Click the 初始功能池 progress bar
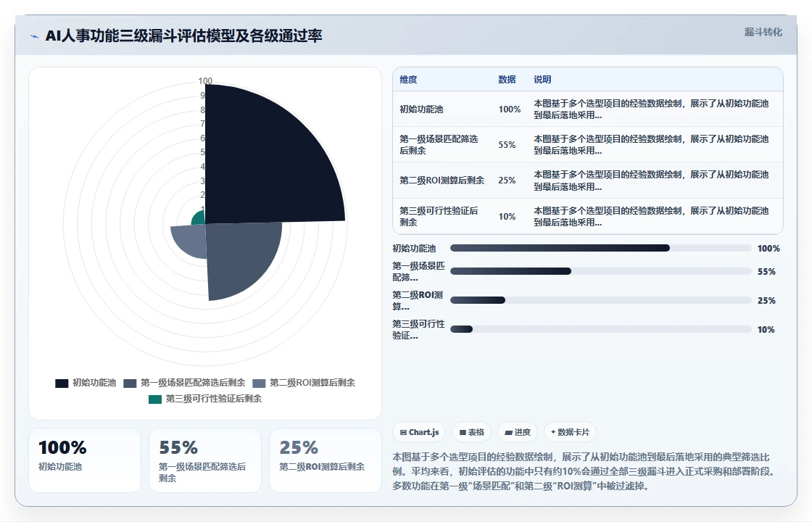The image size is (812, 522). [601, 248]
